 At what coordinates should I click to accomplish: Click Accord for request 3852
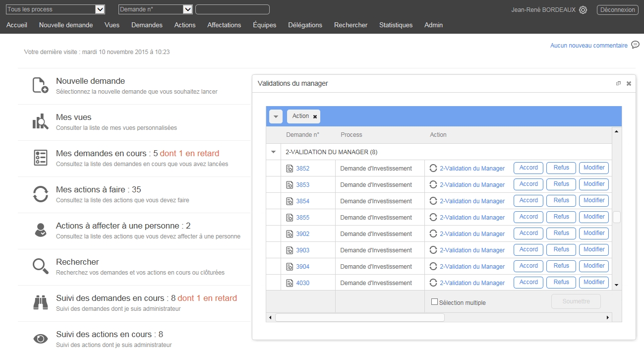528,168
